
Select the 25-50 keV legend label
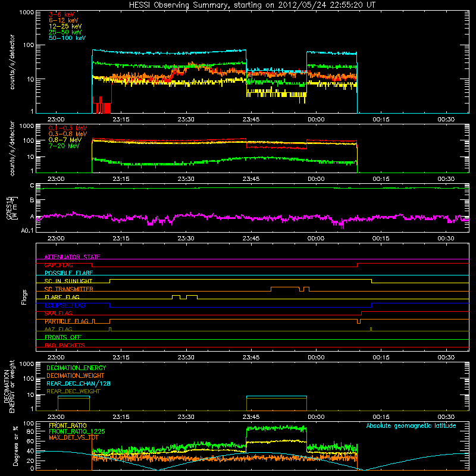65,32
